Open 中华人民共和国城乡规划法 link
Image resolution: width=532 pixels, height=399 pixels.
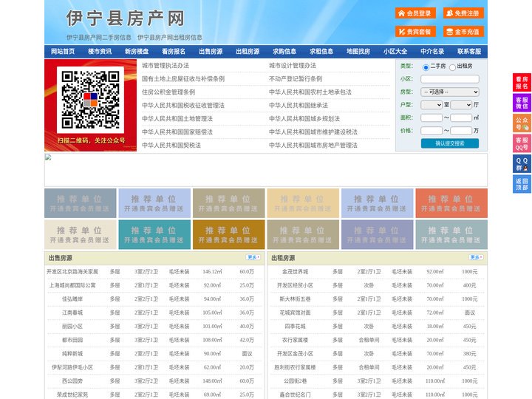tap(304, 118)
